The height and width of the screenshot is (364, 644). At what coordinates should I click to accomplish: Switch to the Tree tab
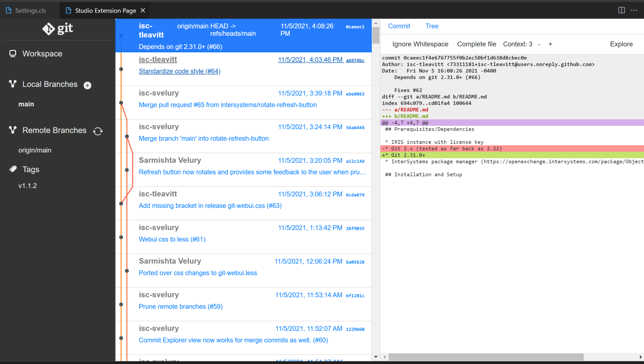(432, 26)
